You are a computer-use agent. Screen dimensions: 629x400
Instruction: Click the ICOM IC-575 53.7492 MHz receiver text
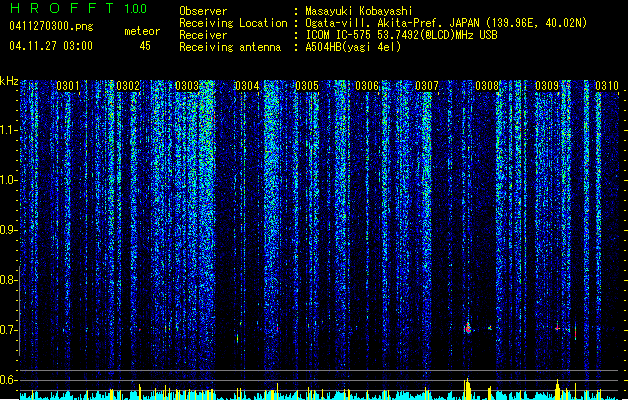tap(402, 35)
